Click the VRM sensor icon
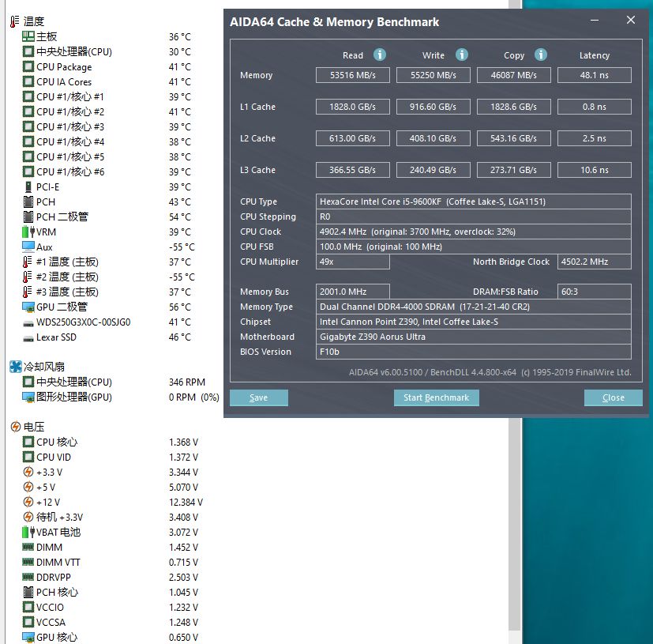 pos(28,232)
